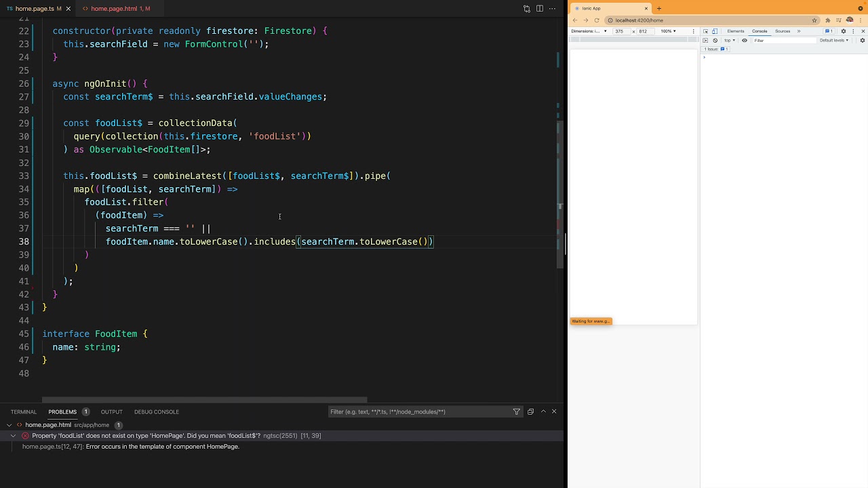Viewport: 868px width, 488px height.
Task: Open Chrome profile avatar
Action: pyautogui.click(x=850, y=20)
